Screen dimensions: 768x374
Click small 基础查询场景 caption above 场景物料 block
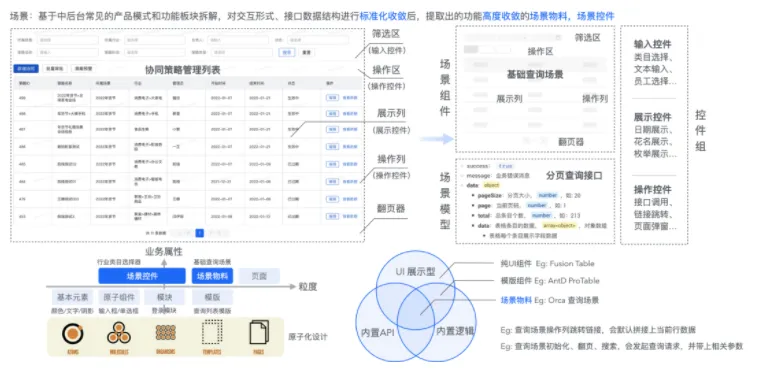pyautogui.click(x=212, y=262)
